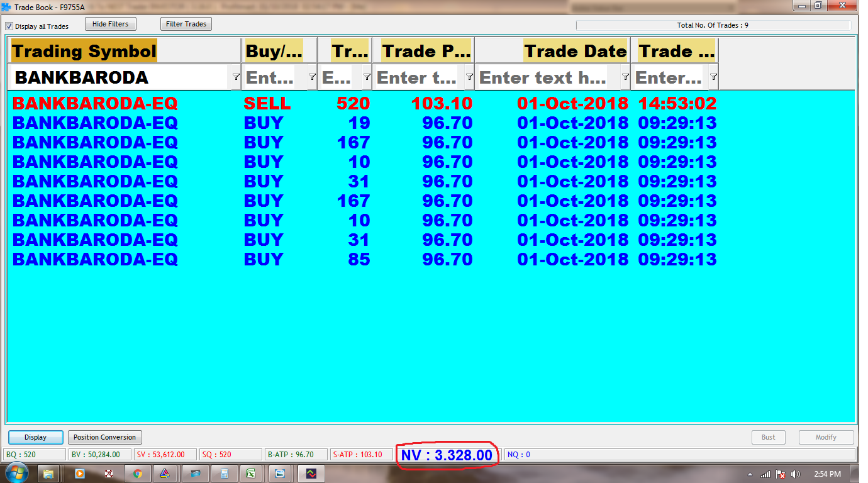The height and width of the screenshot is (483, 868).
Task: Toggle the Display all Trades checkbox
Action: point(9,26)
